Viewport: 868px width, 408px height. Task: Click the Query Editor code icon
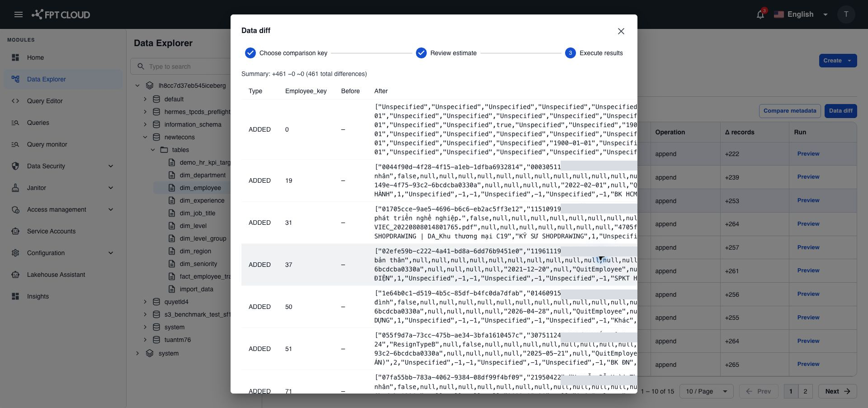(x=15, y=101)
